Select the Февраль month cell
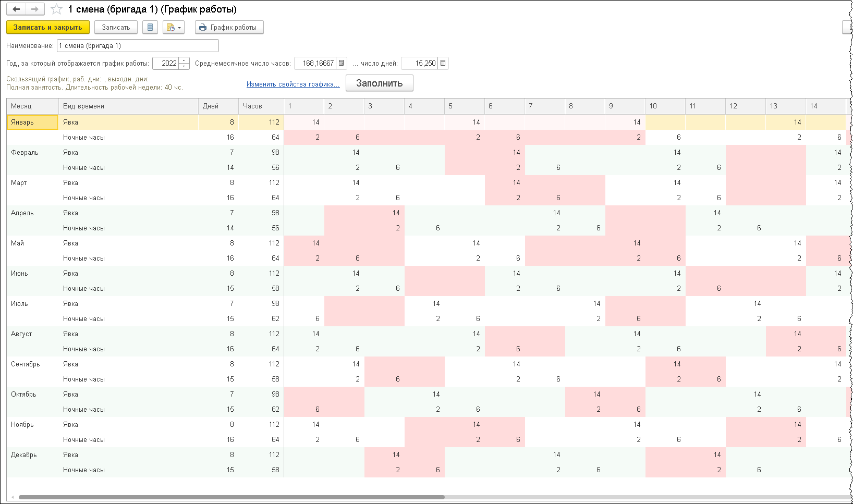Screen dimensions: 853x504 (32, 152)
